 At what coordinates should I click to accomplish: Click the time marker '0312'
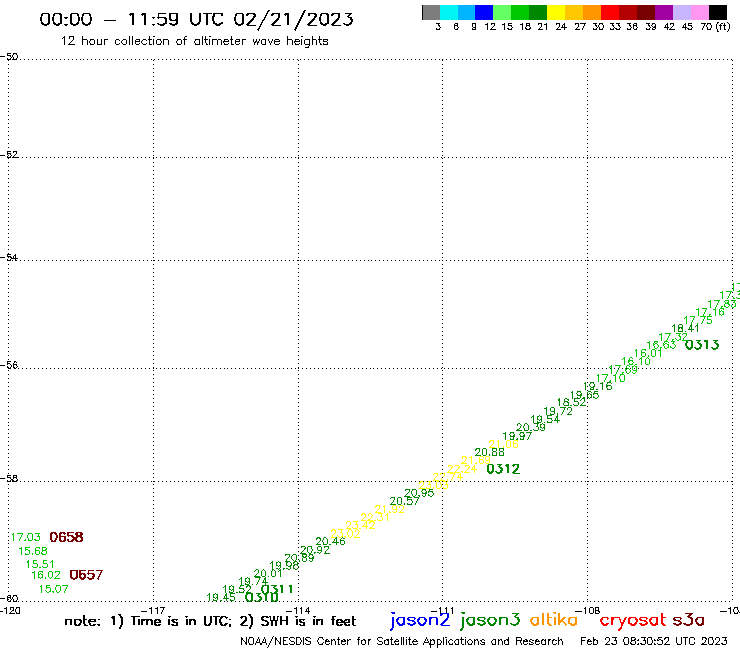pos(503,469)
